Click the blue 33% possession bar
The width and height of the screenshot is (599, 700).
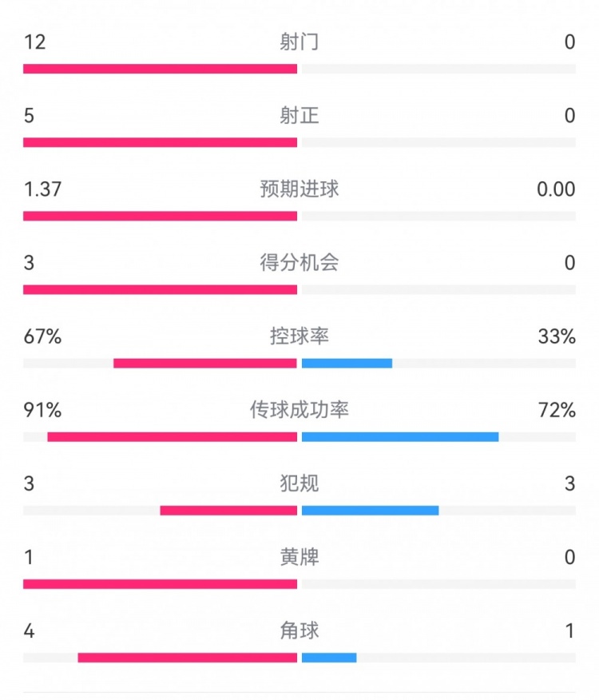click(x=347, y=364)
